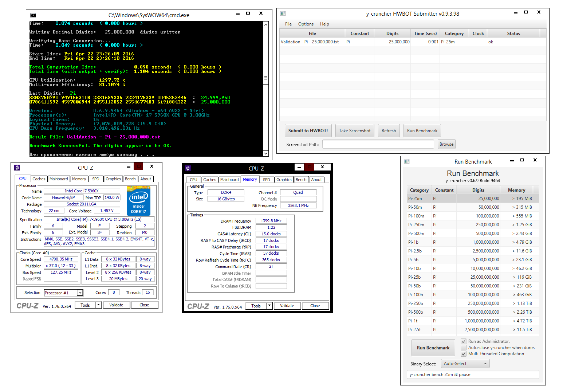Open Options menu in HWBOT Submitter

pyautogui.click(x=306, y=24)
